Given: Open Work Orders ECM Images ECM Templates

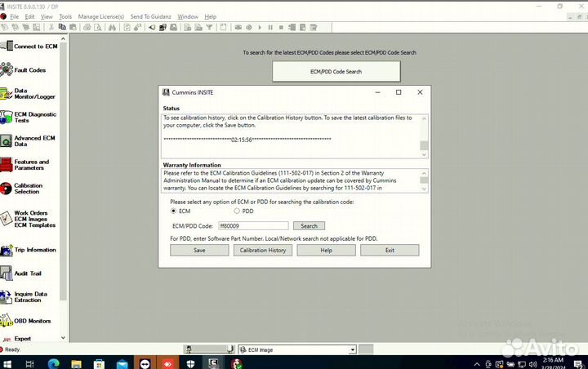Looking at the screenshot, I should 28,219.
